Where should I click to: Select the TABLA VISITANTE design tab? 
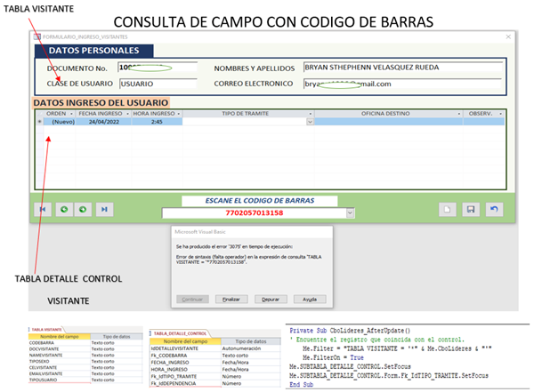[x=46, y=330]
